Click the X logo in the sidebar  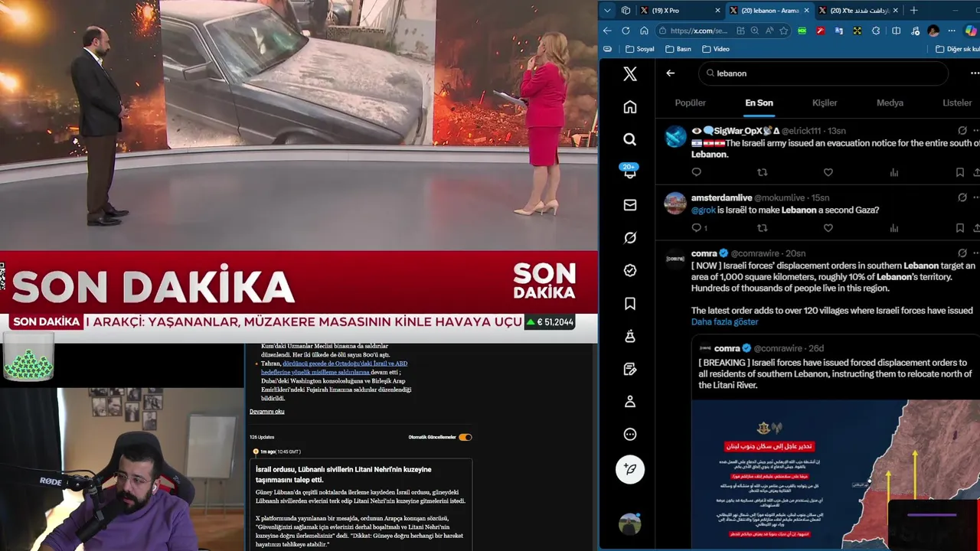click(630, 73)
